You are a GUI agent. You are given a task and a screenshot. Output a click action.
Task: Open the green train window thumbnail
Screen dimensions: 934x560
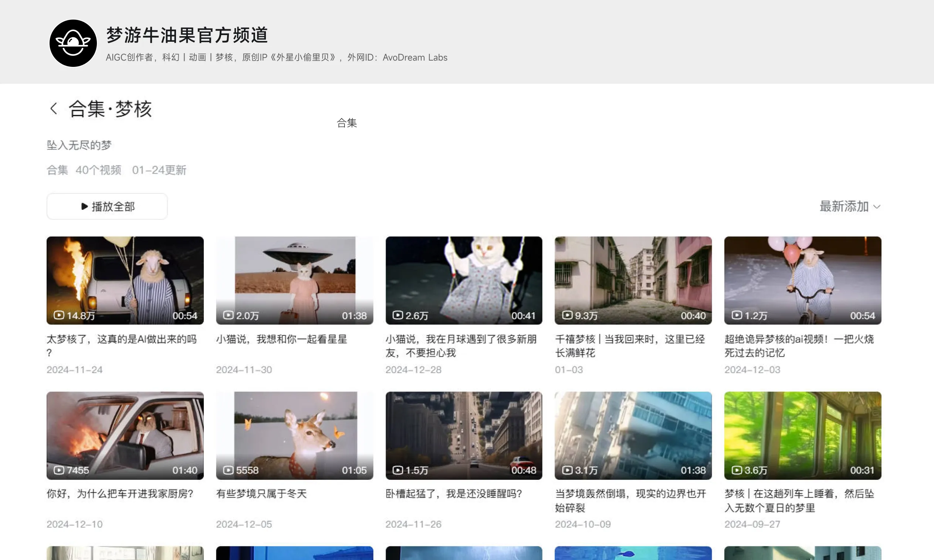tap(802, 435)
